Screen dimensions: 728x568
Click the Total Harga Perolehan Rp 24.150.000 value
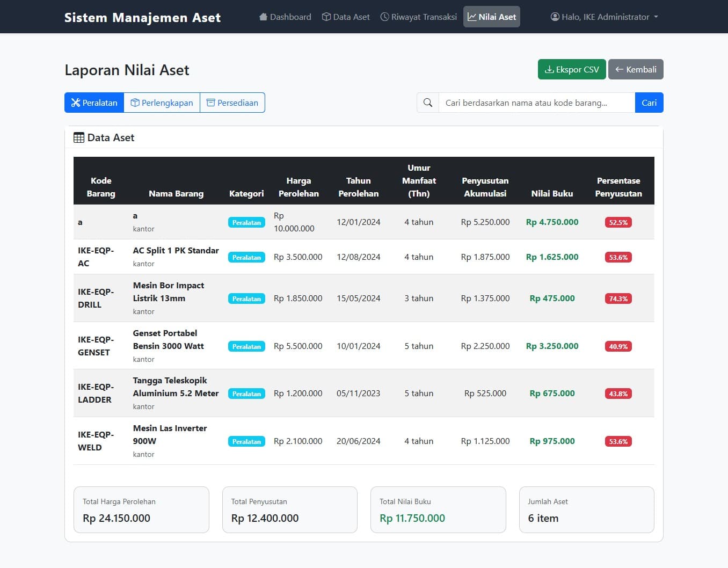(117, 518)
